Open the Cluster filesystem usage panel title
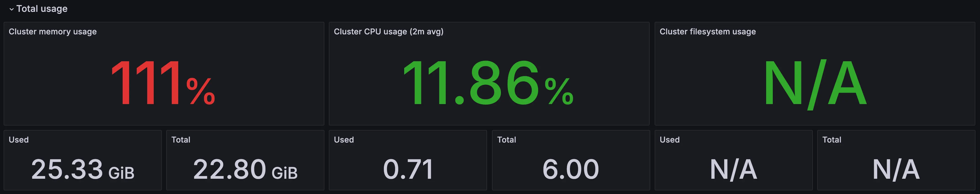 pos(707,31)
